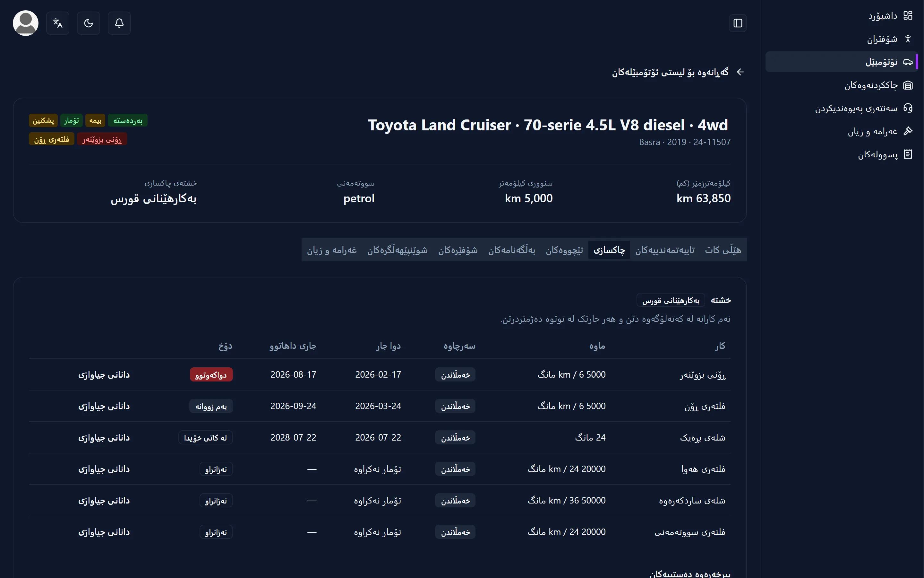The image size is (924, 578).
Task: Open the بەڵگەنامەکان tab
Action: pos(512,250)
